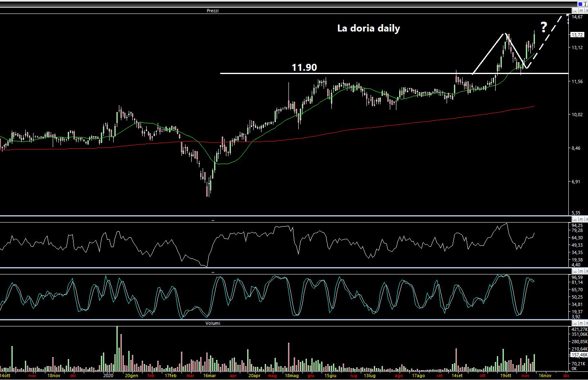588x380 pixels.
Task: Click the current volume tag 157,46K
Action: (x=579, y=355)
